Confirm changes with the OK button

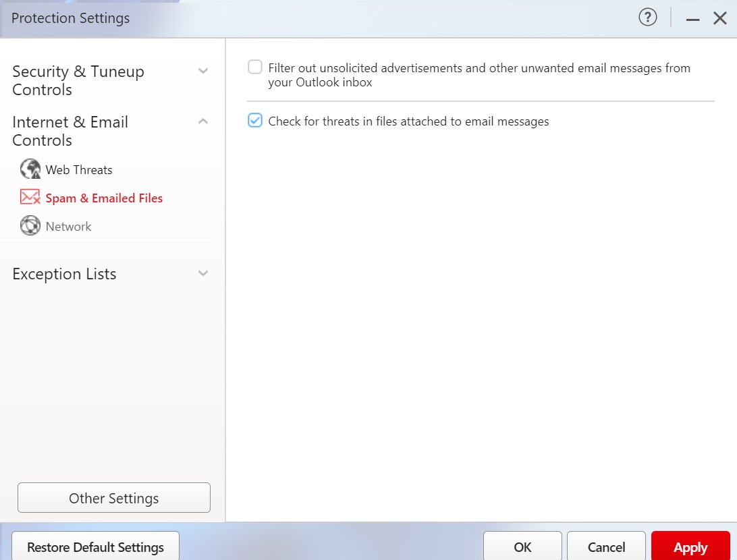[522, 547]
